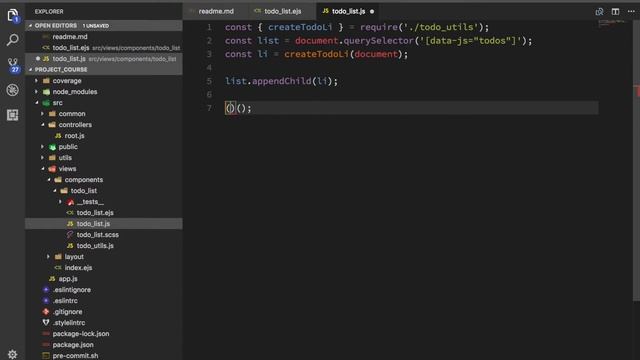Open todo_list.ejs in the todo_list folder

104,213
